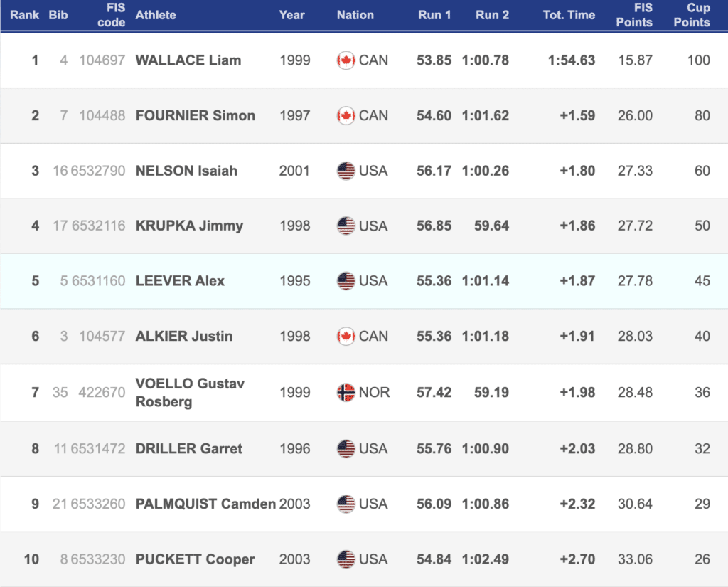Click the USA flag in Camden Palmquist's row
Image resolution: width=728 pixels, height=587 pixels.
point(346,504)
